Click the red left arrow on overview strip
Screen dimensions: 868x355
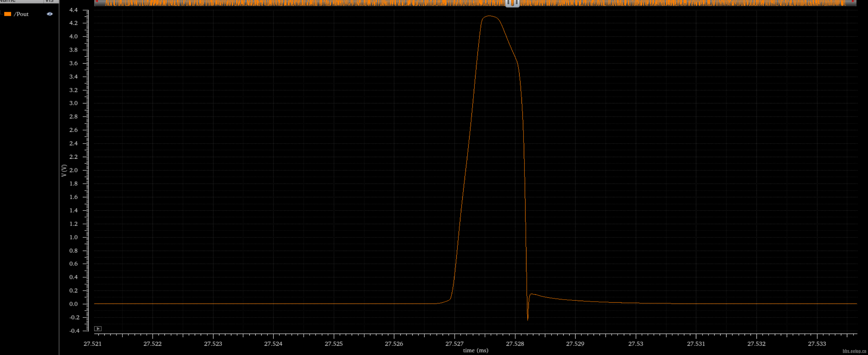pyautogui.click(x=97, y=1)
